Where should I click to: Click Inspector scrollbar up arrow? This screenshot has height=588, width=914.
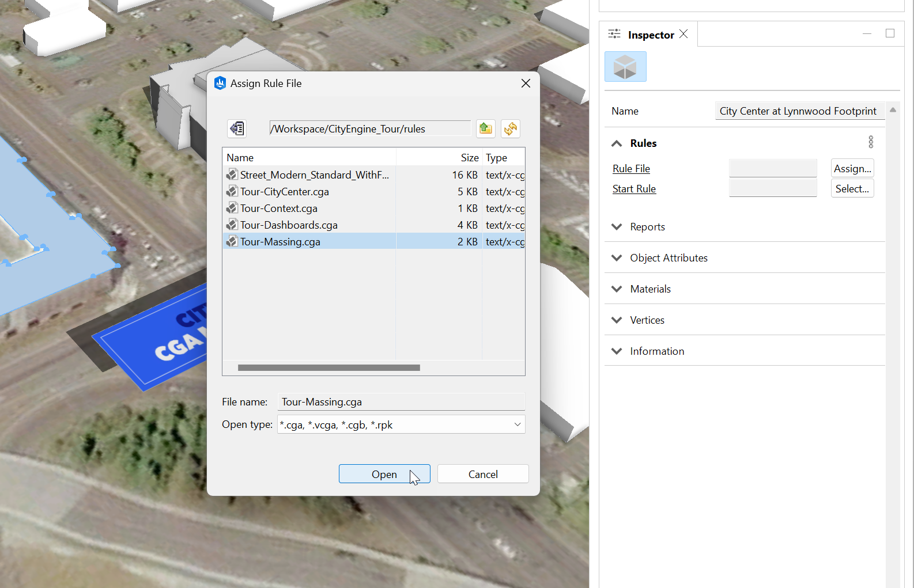coord(893,109)
